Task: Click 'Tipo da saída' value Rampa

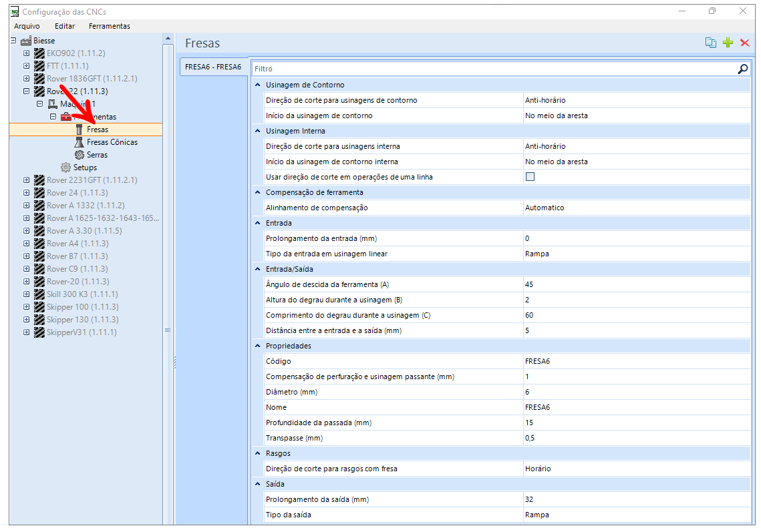Action: [x=637, y=515]
